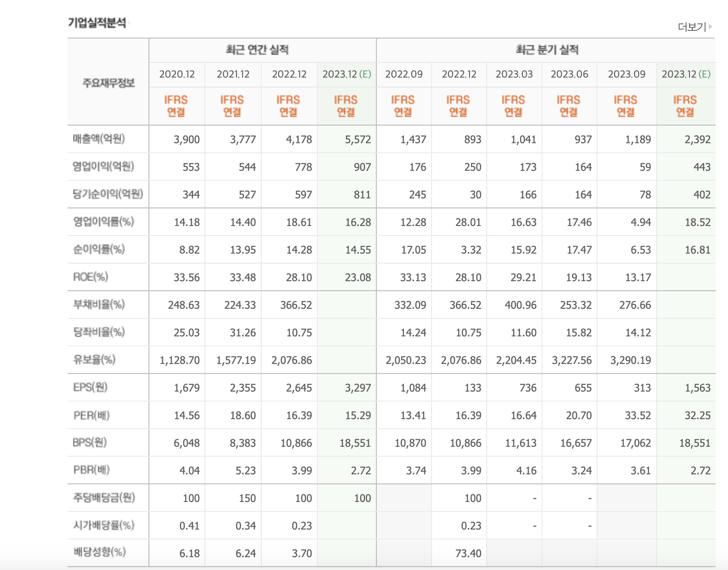This screenshot has height=570, width=728.
Task: Click the BPS(원) row label
Action: [x=90, y=442]
